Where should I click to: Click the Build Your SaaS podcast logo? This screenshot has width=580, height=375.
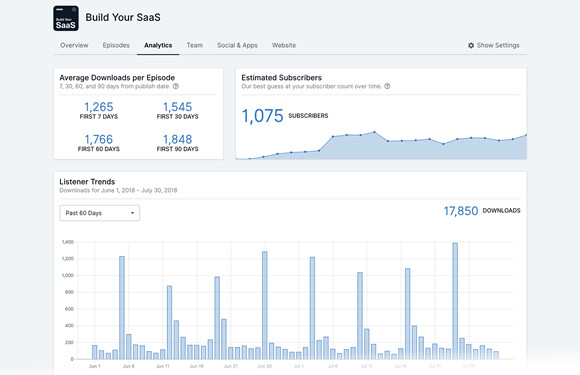click(x=66, y=18)
